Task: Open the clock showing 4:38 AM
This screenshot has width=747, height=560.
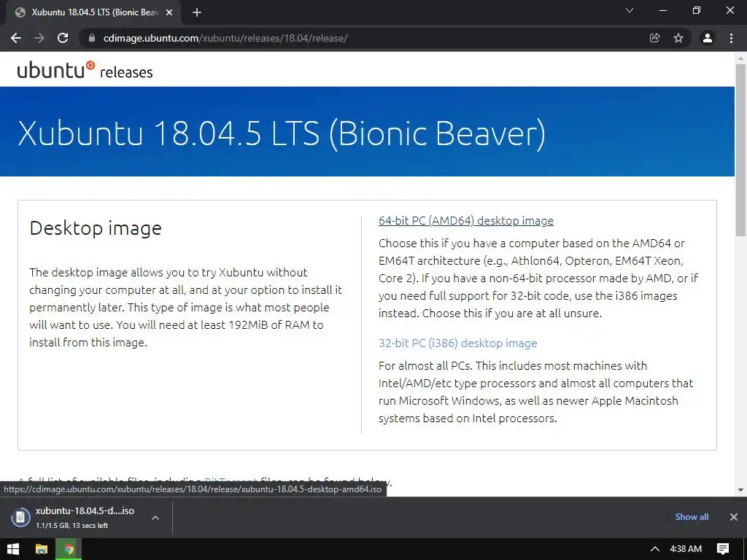Action: coord(686,549)
